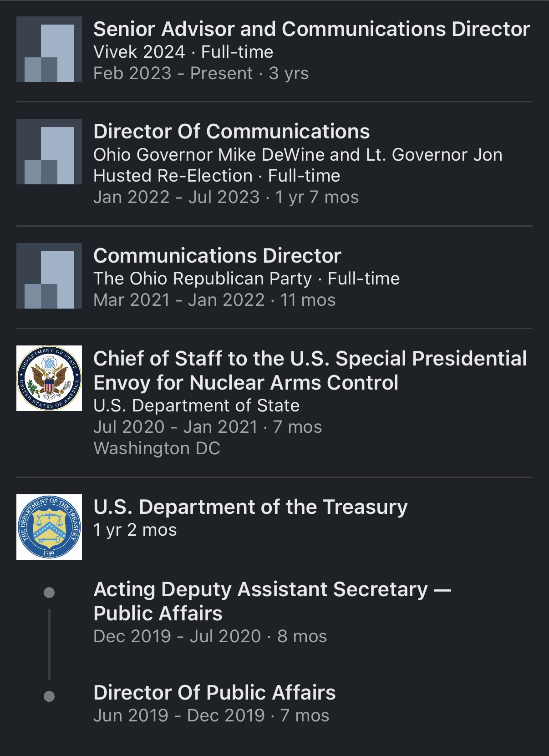Open Senior Advisor and Communications Director position
The height and width of the screenshot is (756, 549).
tap(311, 29)
